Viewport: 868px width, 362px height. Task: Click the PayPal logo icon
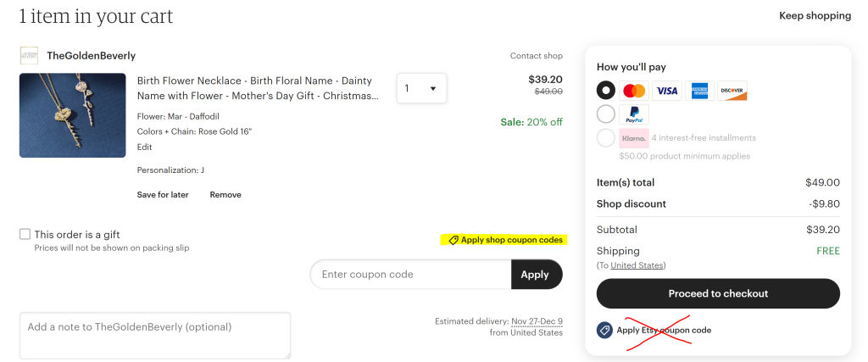click(633, 114)
